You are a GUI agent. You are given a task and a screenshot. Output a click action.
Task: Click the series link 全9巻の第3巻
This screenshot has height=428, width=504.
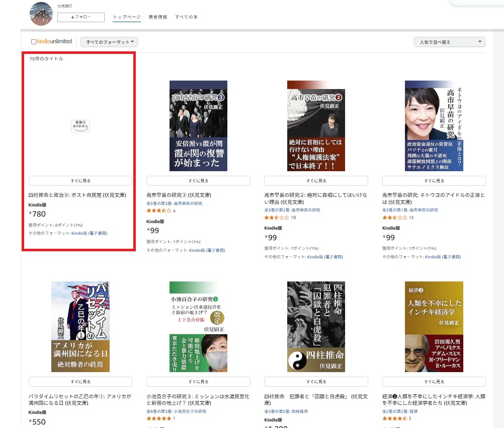pyautogui.click(x=159, y=411)
